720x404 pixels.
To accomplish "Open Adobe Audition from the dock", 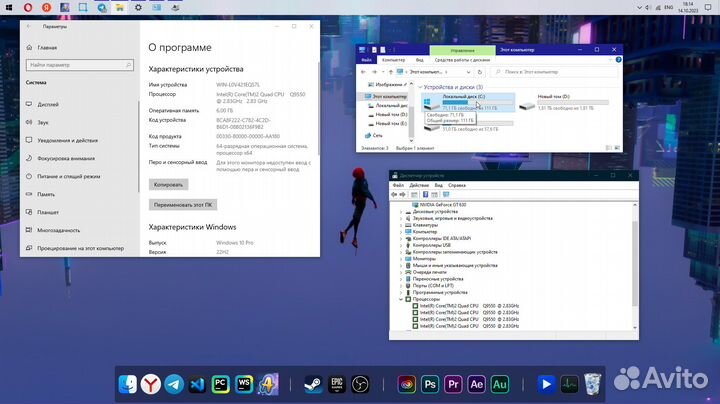I will point(500,384).
